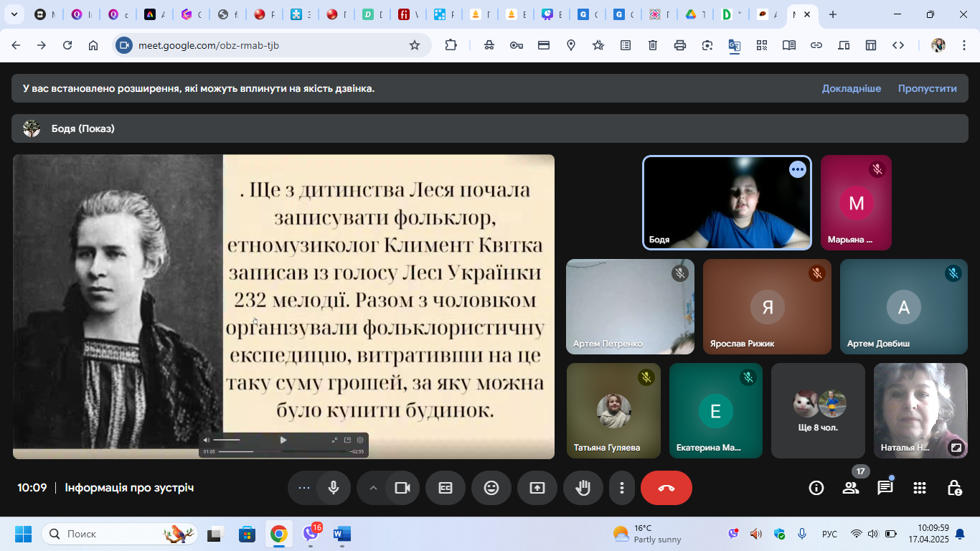Open the emoji reactions button
Image resolution: width=980 pixels, height=551 pixels.
(491, 488)
